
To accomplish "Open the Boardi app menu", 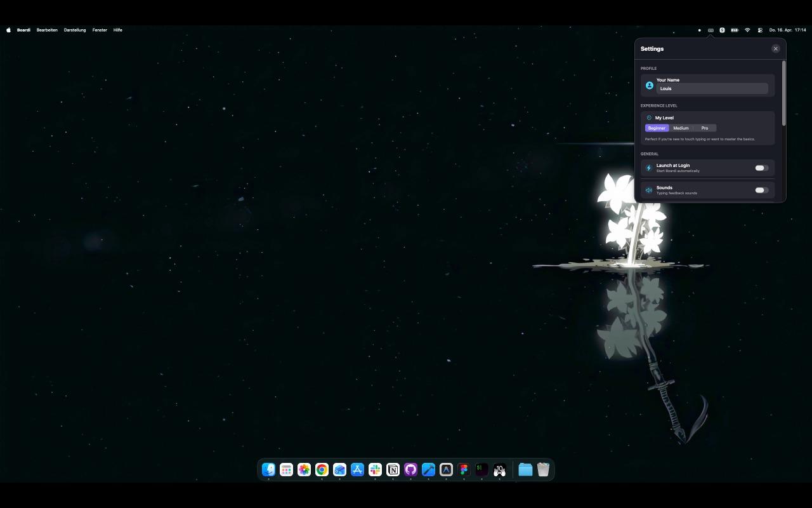I will (x=23, y=30).
